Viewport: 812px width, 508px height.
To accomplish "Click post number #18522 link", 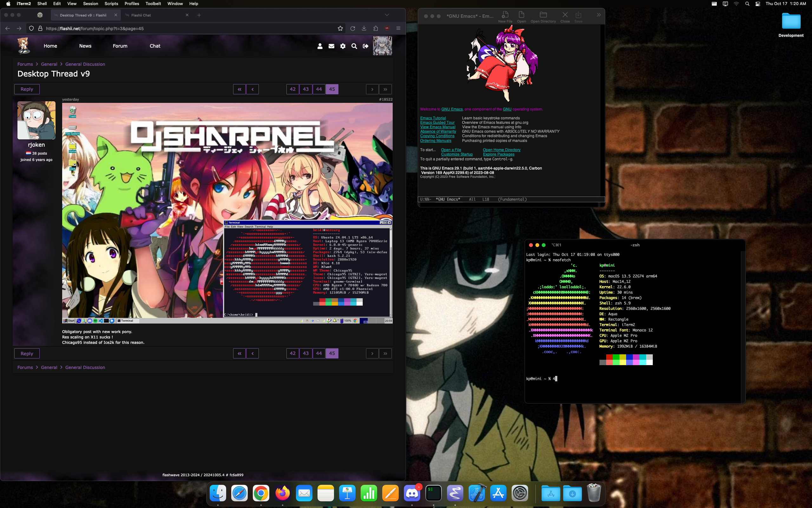I will (x=385, y=99).
